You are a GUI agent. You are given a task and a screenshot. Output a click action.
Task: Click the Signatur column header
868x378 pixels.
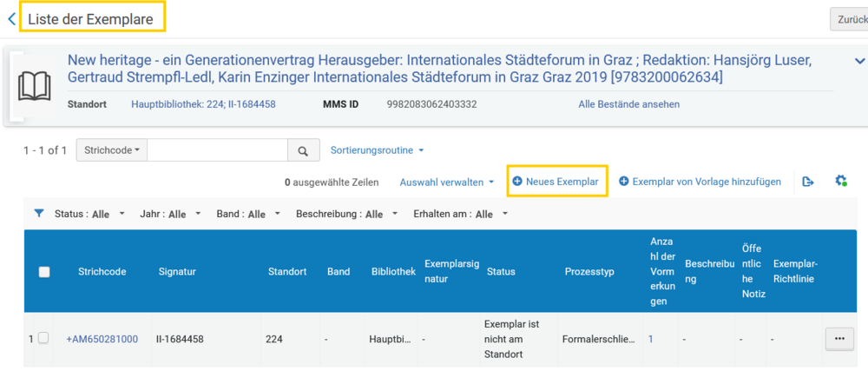[177, 272]
